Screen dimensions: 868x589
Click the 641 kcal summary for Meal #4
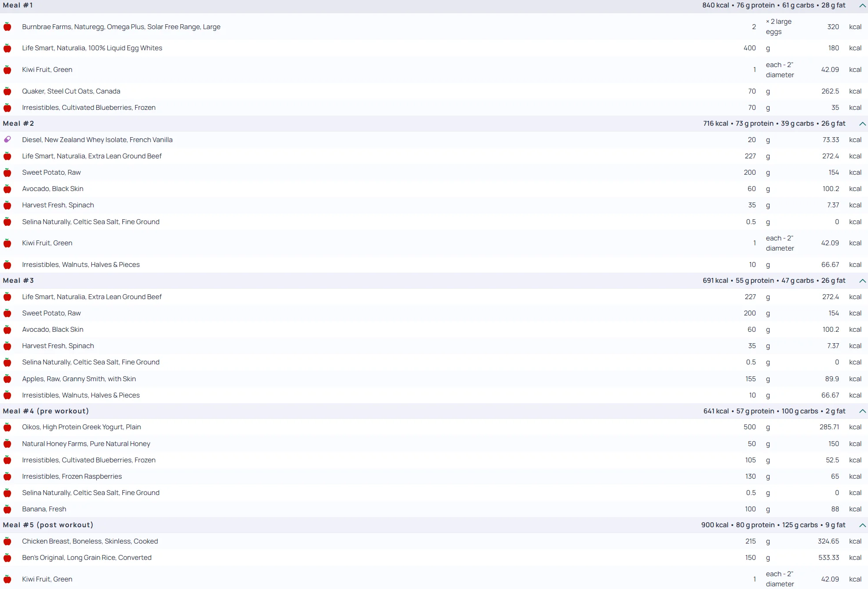point(774,411)
